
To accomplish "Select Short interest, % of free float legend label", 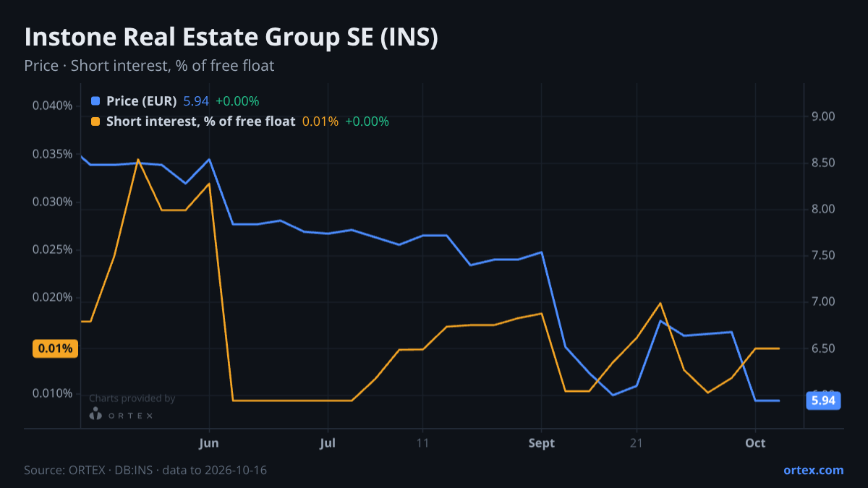I will 200,121.
